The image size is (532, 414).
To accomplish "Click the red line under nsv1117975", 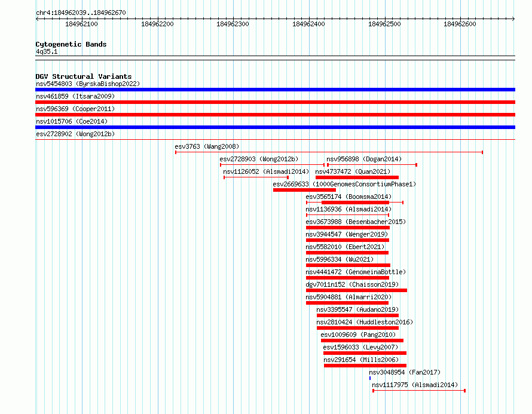I will click(x=419, y=391).
